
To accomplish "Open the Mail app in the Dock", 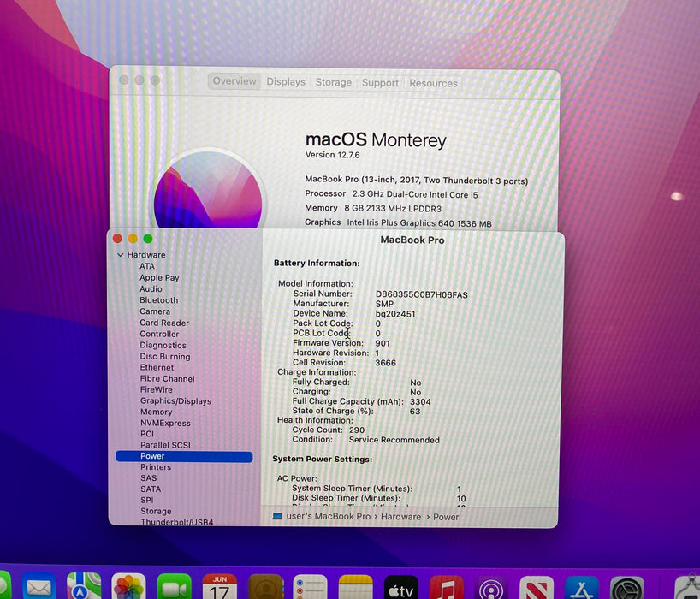I will (39, 586).
